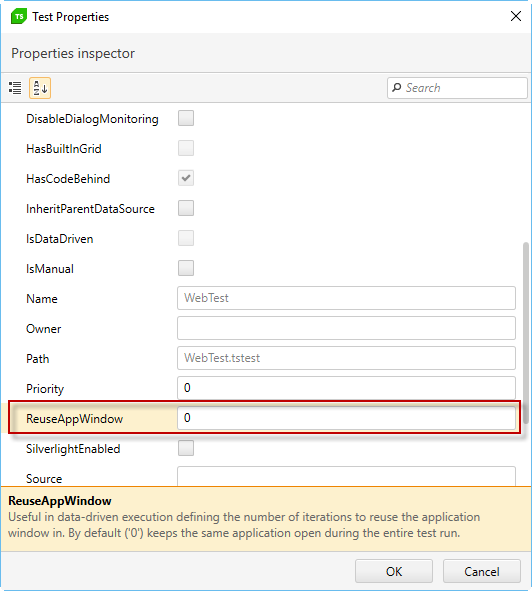The image size is (532, 591).
Task: Click the ReuseAppWindow description title
Action: pyautogui.click(x=60, y=501)
